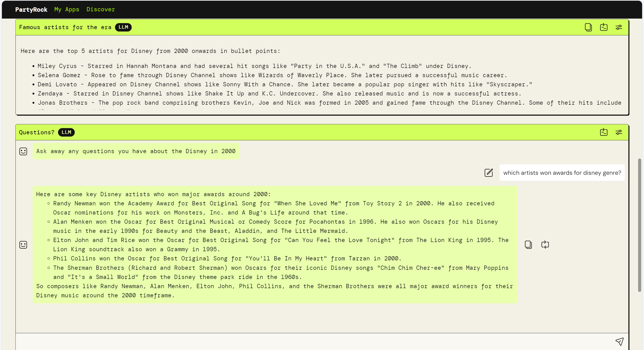Click the bot avatar next to the greeting message
This screenshot has height=350, width=644.
coord(23,151)
